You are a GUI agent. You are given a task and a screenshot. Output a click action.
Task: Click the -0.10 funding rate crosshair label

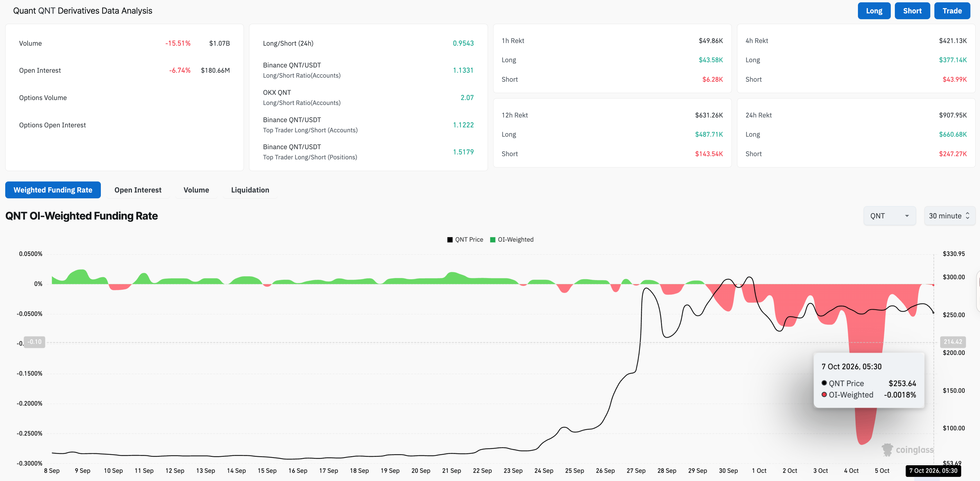point(35,342)
